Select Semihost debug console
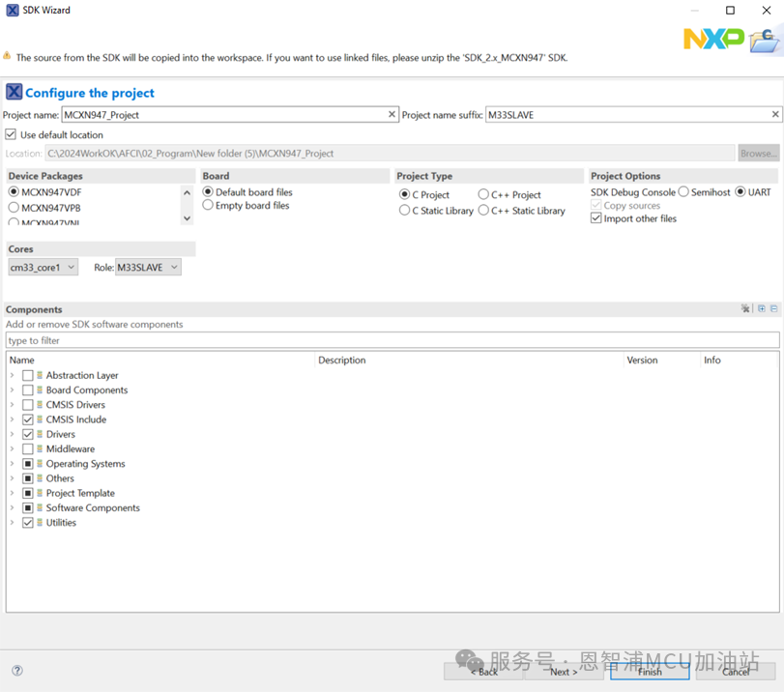Viewport: 784px width, 692px height. point(683,192)
